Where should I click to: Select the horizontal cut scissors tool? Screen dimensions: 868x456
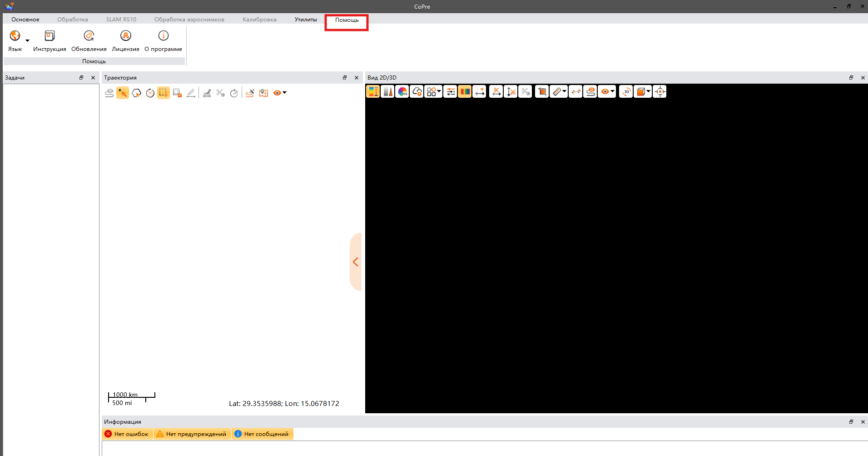[496, 91]
